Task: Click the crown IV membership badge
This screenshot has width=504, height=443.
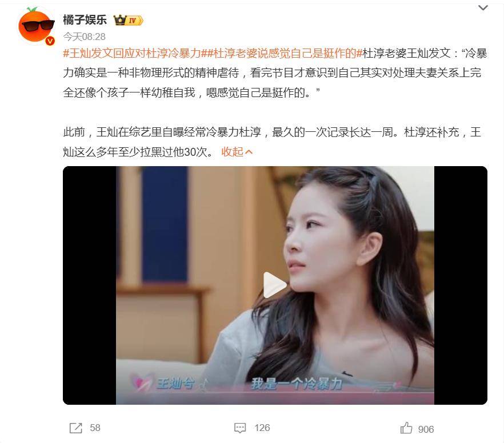Action: coord(128,21)
